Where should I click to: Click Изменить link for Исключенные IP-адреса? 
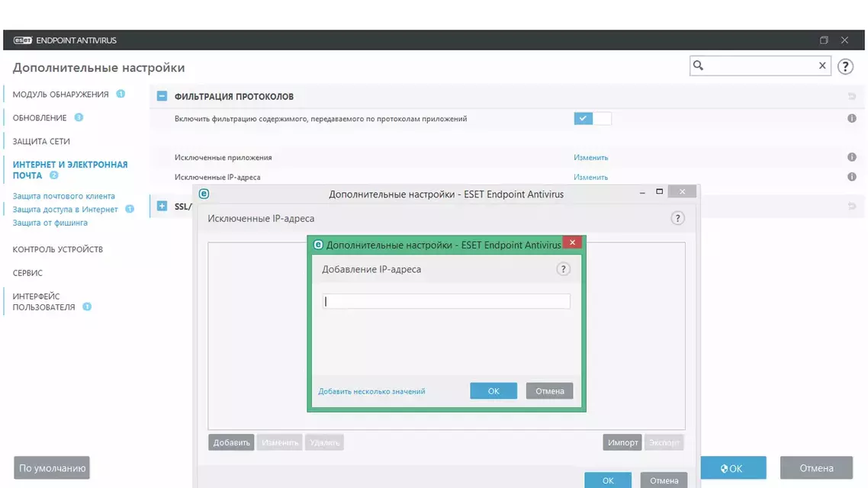tap(590, 177)
